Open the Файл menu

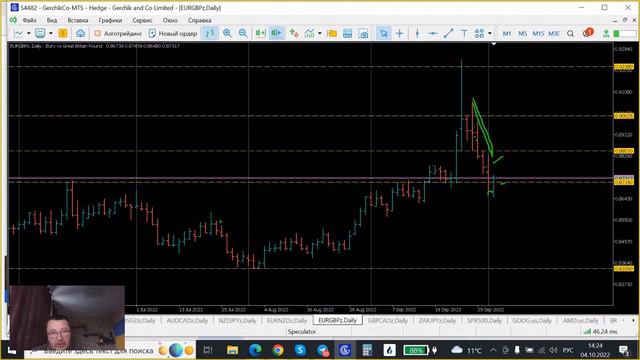[x=29, y=20]
